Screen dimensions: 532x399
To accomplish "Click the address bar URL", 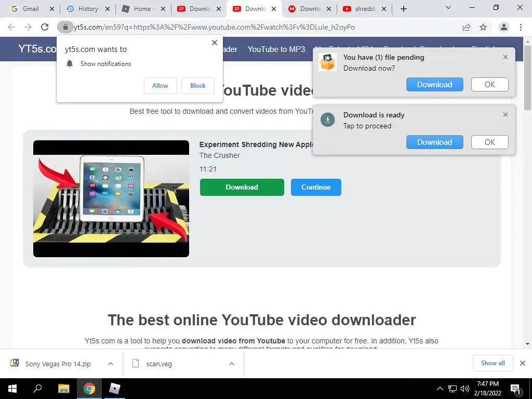I will [x=214, y=27].
